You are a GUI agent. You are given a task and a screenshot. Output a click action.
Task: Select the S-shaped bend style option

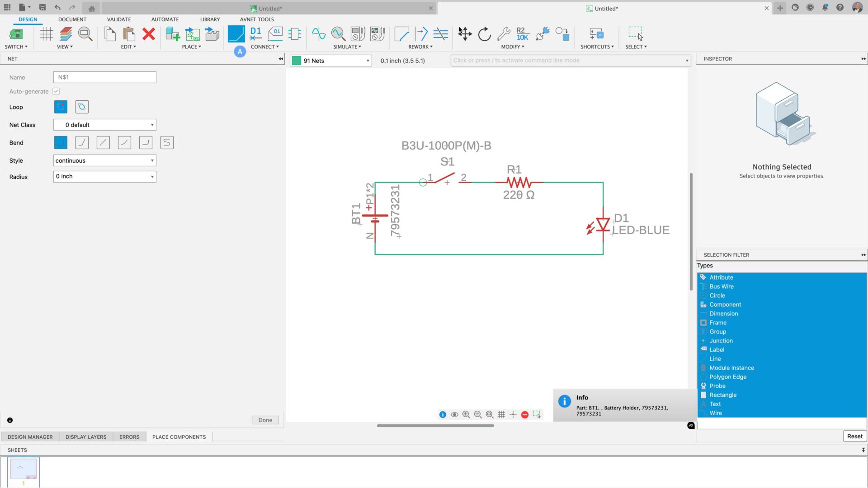[167, 142]
